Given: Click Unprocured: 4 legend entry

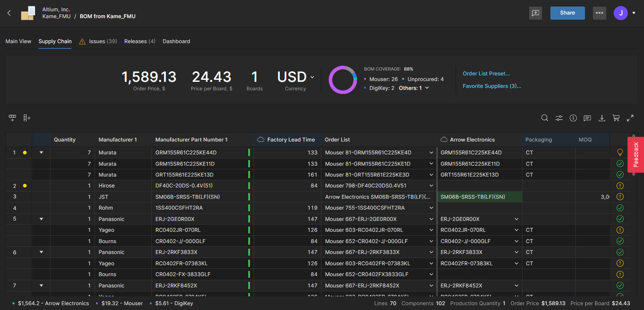Looking at the screenshot, I should click(423, 79).
